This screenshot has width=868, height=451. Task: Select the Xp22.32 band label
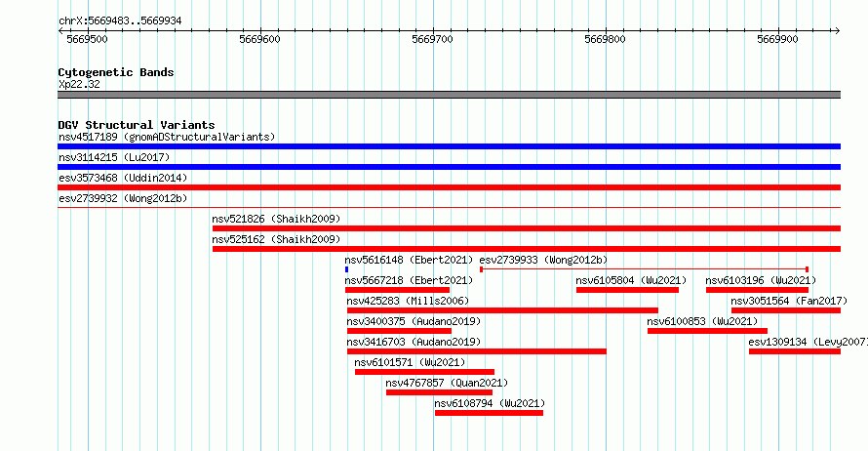pyautogui.click(x=79, y=85)
